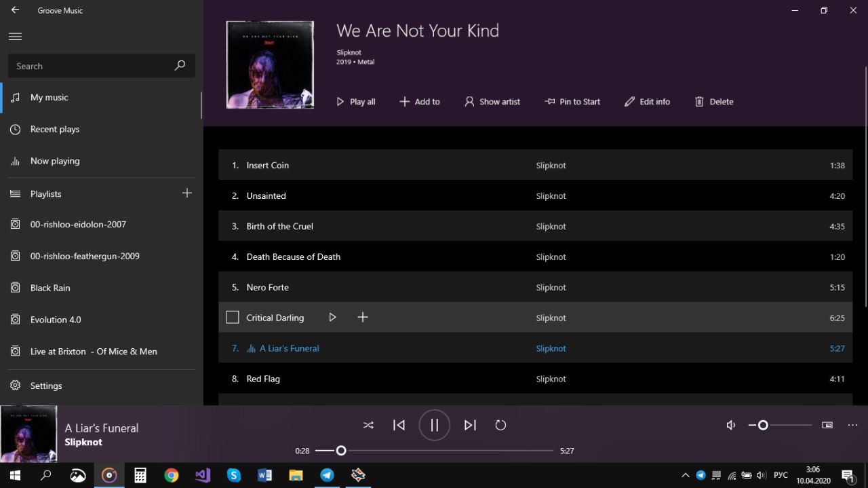This screenshot has width=868, height=488.
Task: Show hidden system tray icons
Action: click(685, 475)
